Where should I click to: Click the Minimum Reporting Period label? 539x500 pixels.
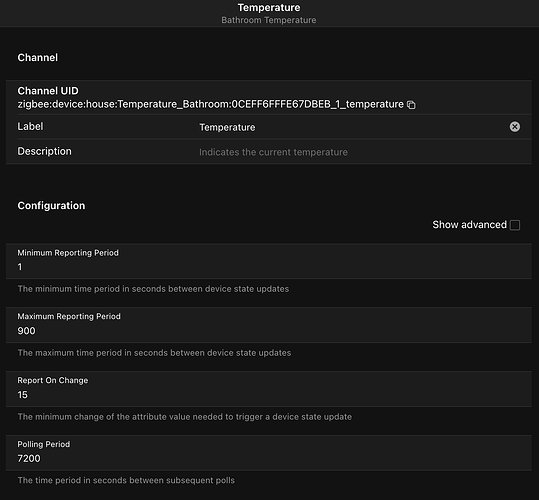coord(68,253)
